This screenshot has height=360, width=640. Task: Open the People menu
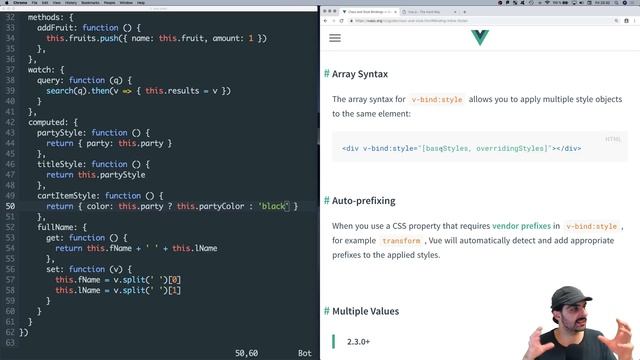point(109,2)
